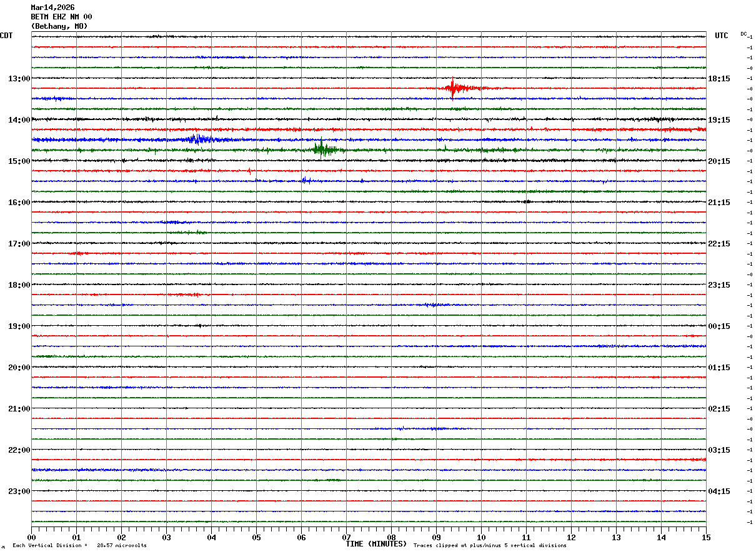Click the 00:15 UTC hour label
This screenshot has height=554, width=756.
tap(719, 326)
